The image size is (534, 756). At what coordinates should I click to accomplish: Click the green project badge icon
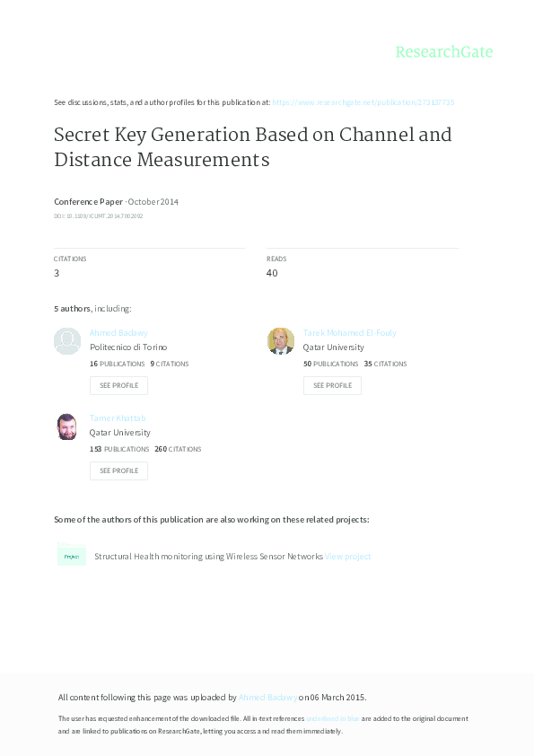click(72, 556)
